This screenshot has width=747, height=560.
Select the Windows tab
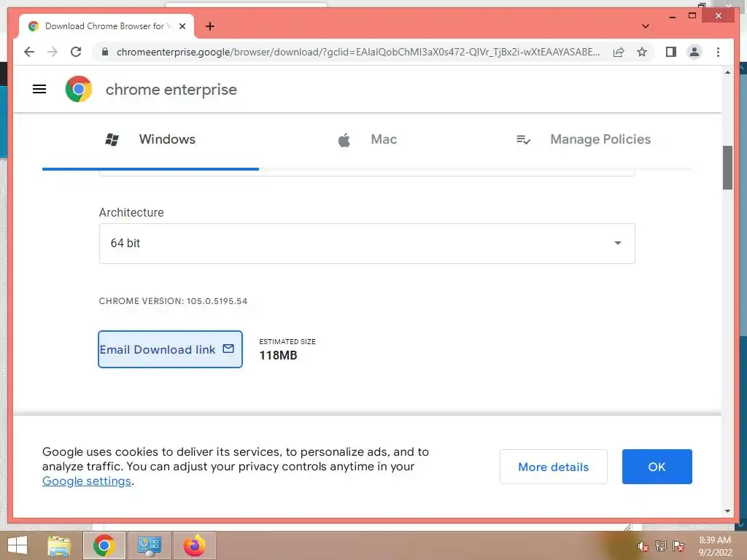150,139
